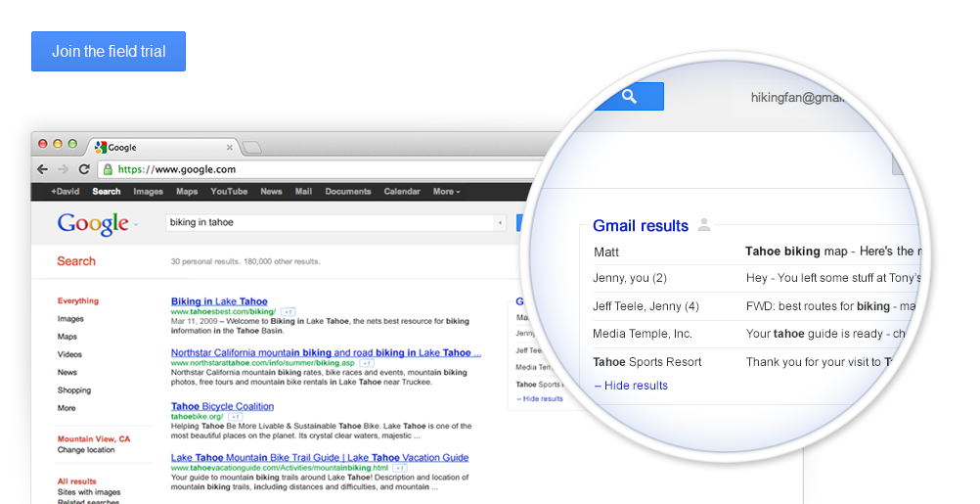Open Jenny, you (2) email row

point(756,278)
